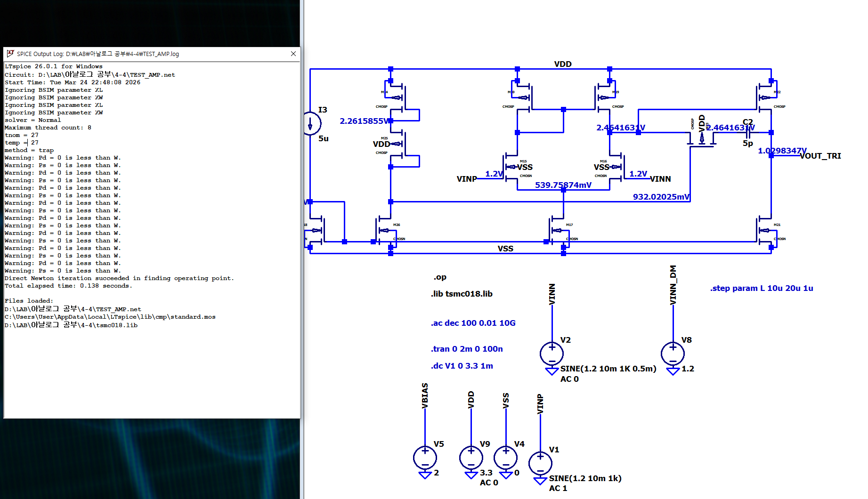The height and width of the screenshot is (499, 868).
Task: Click the VINN_DM label above V8
Action: coord(673,285)
